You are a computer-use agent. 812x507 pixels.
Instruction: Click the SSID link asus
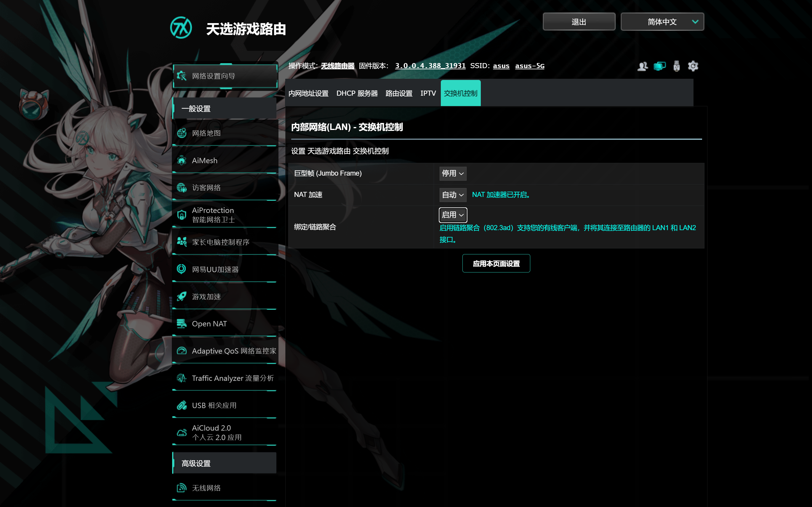501,66
